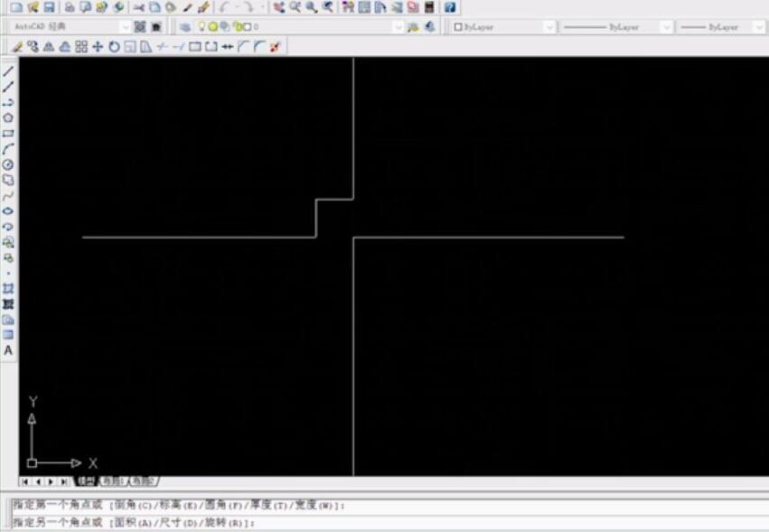Screen dimensions: 769x532
Task: Open the layer list dropdown
Action: (x=399, y=27)
